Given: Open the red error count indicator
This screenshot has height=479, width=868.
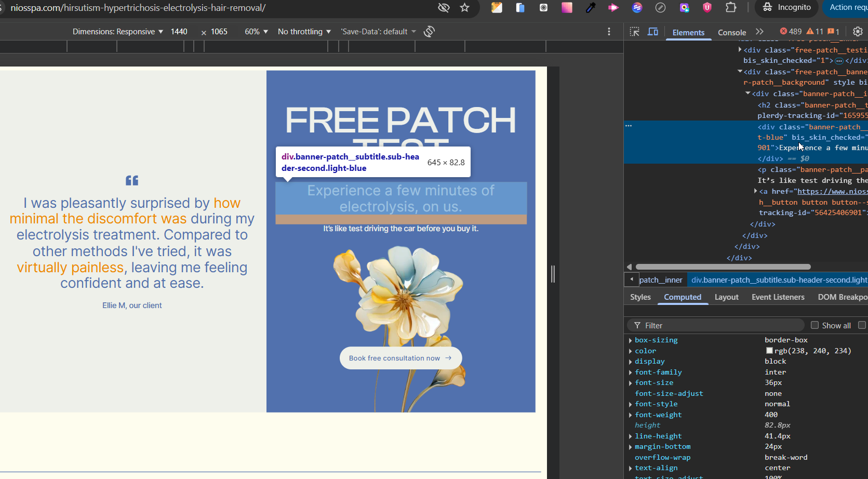Looking at the screenshot, I should [791, 32].
